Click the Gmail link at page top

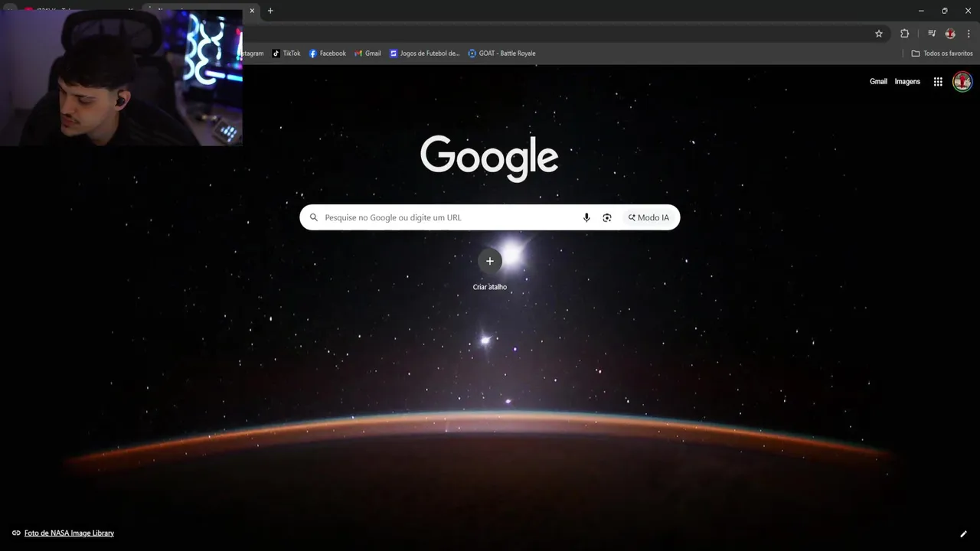[x=878, y=81]
